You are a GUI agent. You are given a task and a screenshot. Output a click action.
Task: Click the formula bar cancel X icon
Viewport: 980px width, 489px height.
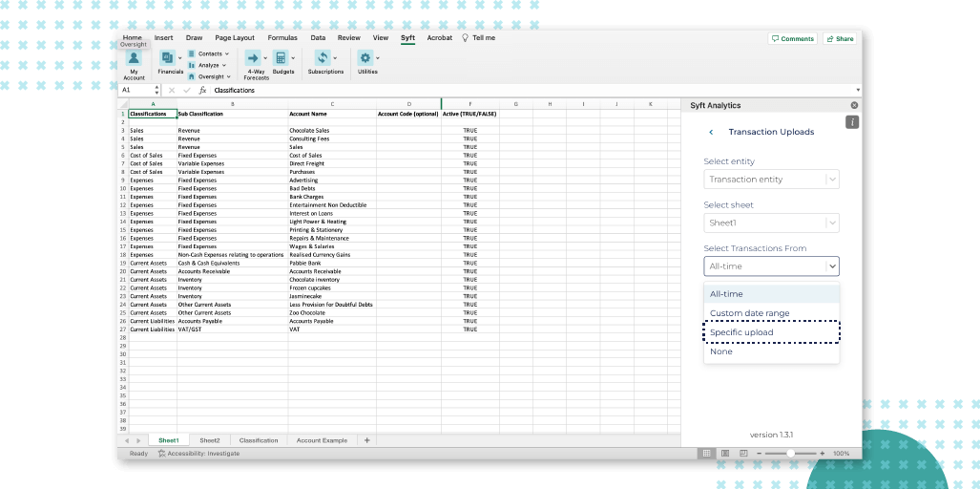172,90
